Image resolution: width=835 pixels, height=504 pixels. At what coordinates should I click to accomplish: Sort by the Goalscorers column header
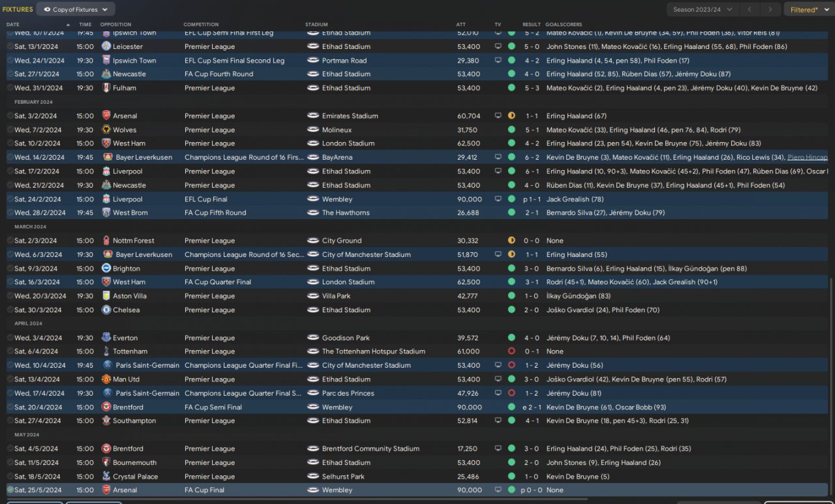[x=564, y=25]
